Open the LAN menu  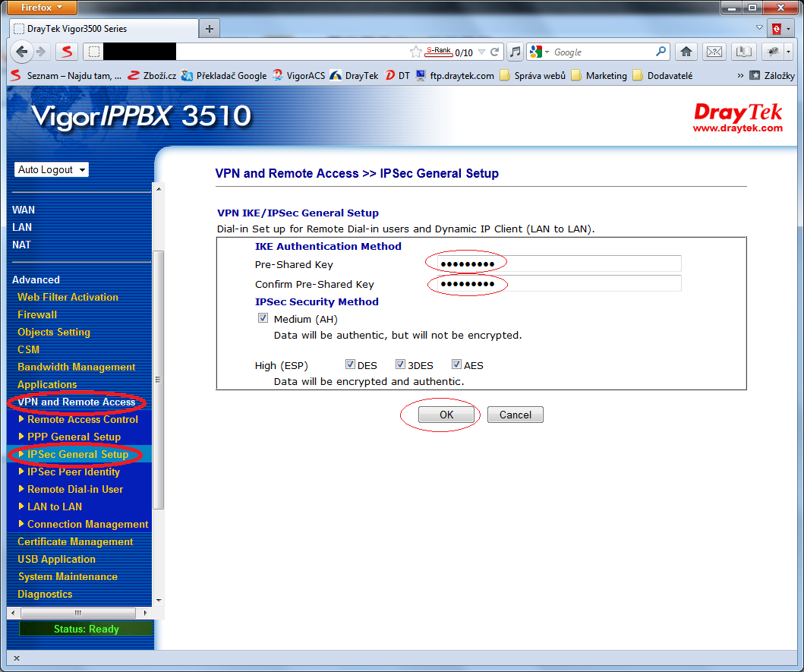click(22, 227)
